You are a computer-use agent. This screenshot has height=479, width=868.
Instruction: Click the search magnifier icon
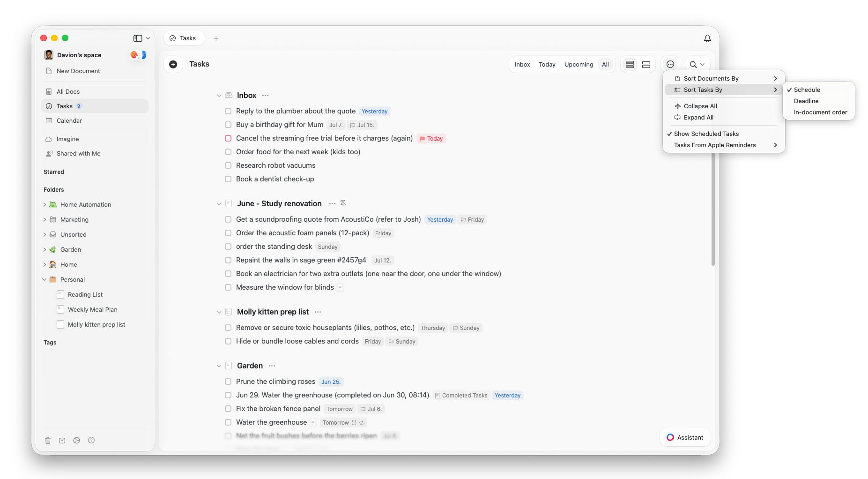pyautogui.click(x=693, y=65)
